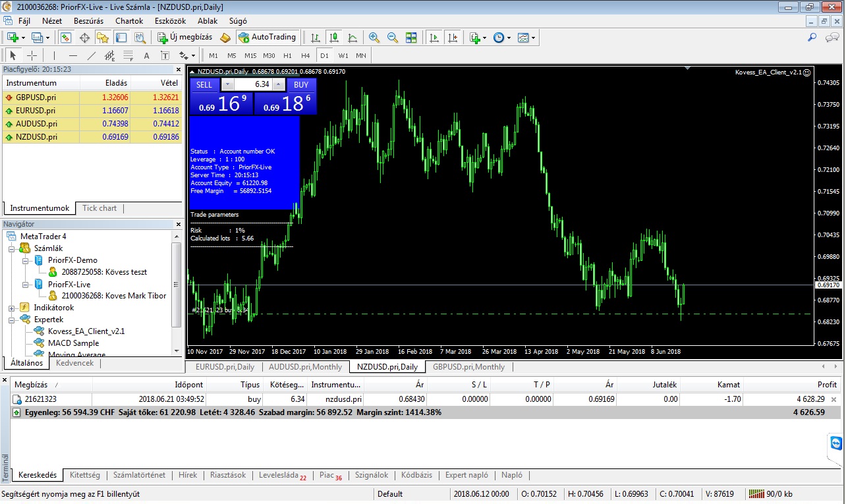This screenshot has height=504, width=846.
Task: Click the Új megbízás button
Action: pyautogui.click(x=185, y=38)
